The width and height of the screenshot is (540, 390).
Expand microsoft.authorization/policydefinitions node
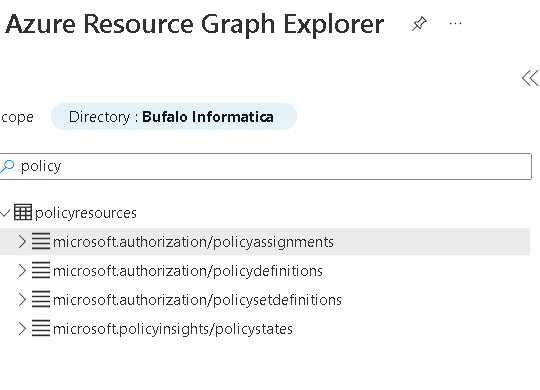22,271
